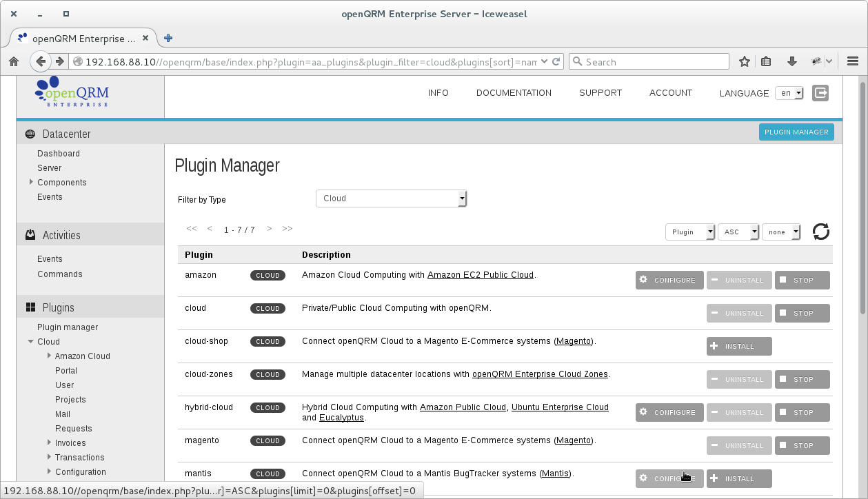Reload the page in the URL bar
The height and width of the screenshot is (499, 868).
point(557,61)
